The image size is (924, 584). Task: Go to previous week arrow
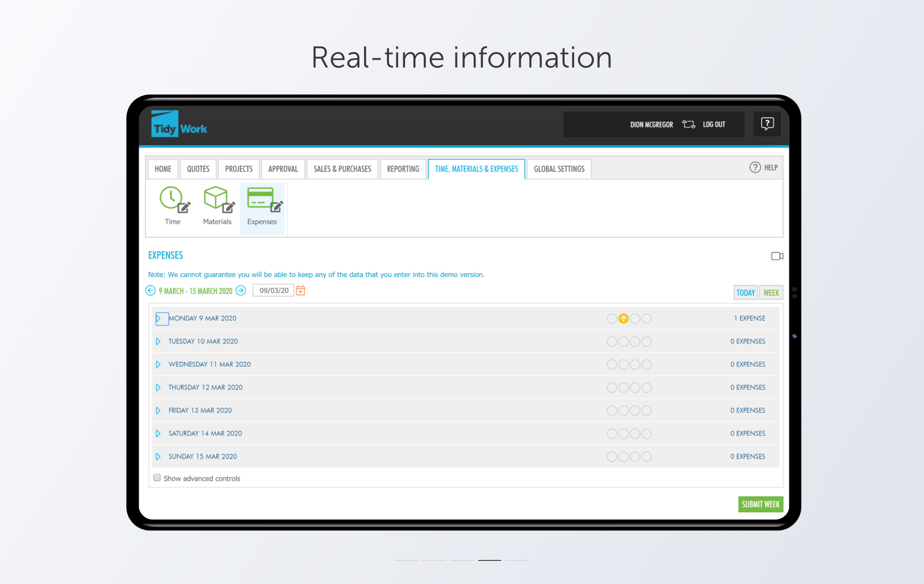tap(150, 290)
